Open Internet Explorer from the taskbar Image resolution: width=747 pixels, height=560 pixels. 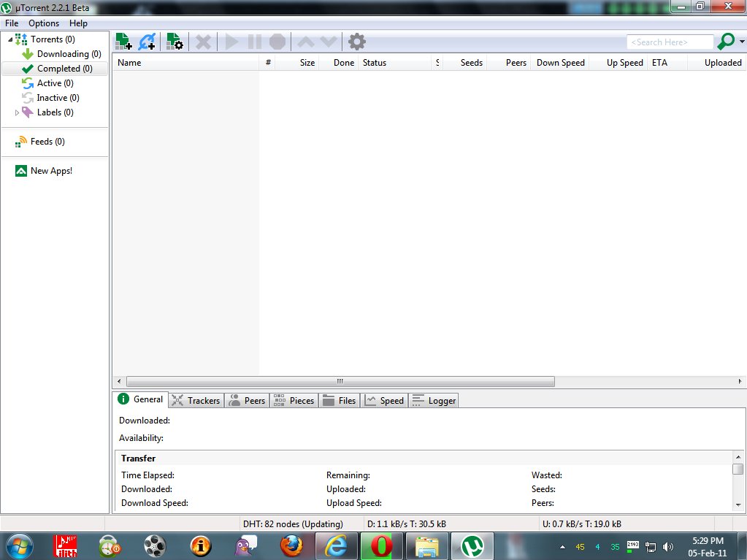coord(336,546)
